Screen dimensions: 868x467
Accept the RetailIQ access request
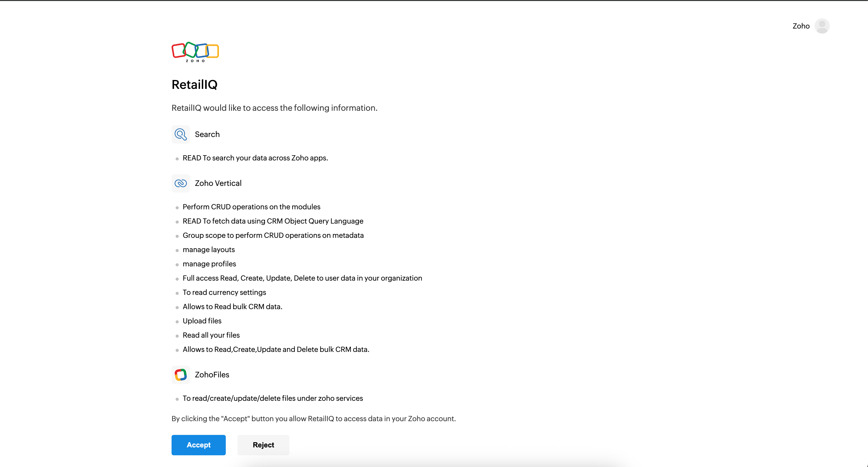point(199,445)
